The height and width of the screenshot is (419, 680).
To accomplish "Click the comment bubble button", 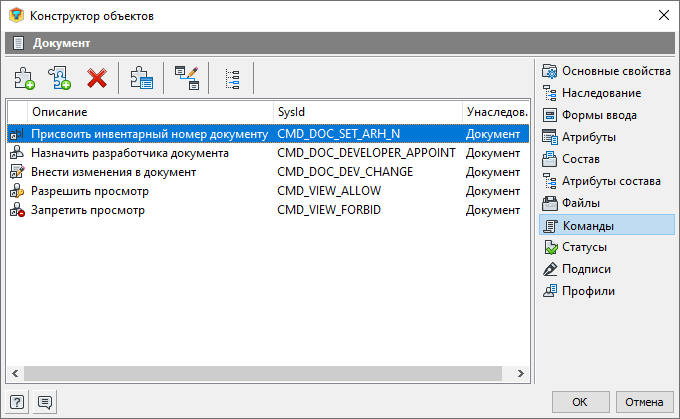I will click(x=45, y=402).
